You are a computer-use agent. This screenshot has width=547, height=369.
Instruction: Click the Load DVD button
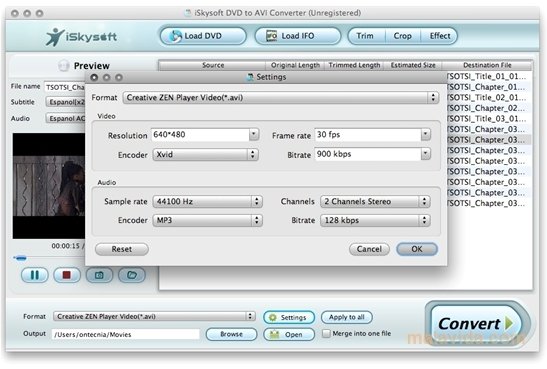point(203,36)
